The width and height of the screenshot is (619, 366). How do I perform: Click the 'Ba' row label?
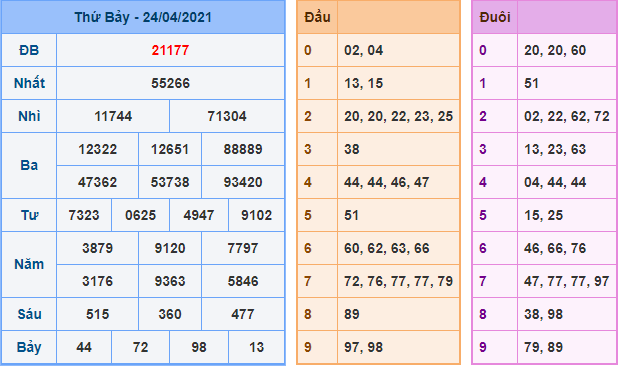(29, 165)
